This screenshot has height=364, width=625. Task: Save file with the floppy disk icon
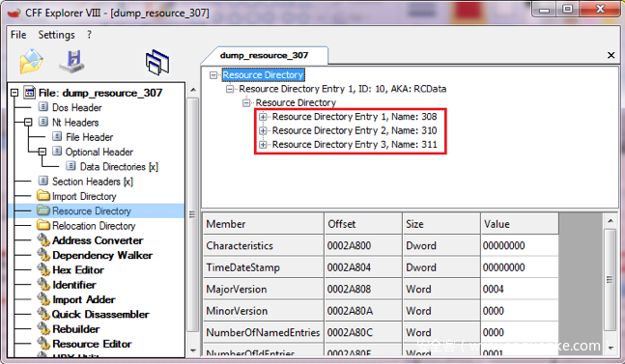72,62
